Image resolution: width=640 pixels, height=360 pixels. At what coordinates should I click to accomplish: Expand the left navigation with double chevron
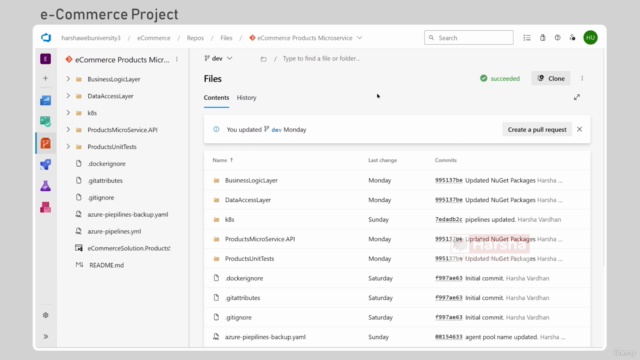pos(45,336)
